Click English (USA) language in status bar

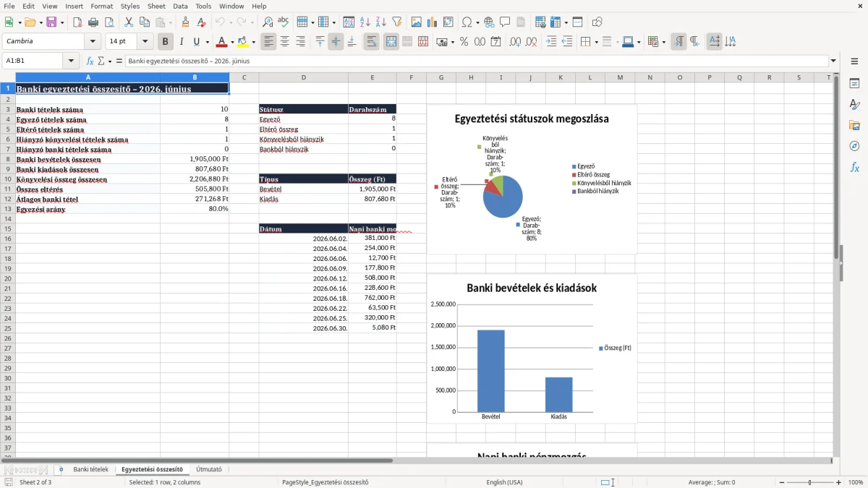point(504,482)
